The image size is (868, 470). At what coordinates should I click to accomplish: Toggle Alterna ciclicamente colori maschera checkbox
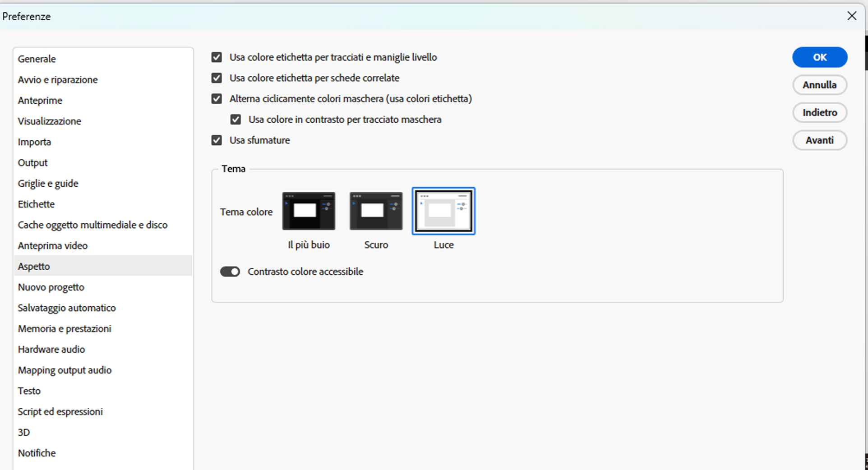(x=217, y=99)
